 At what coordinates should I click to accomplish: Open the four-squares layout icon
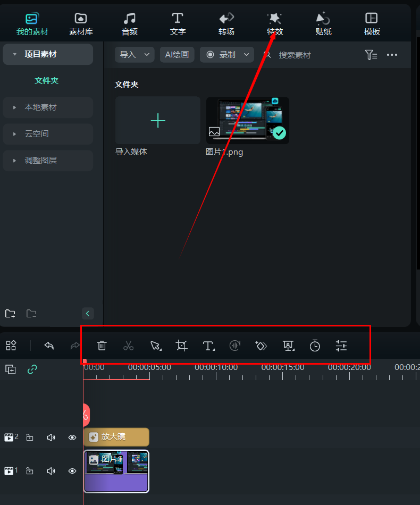11,346
